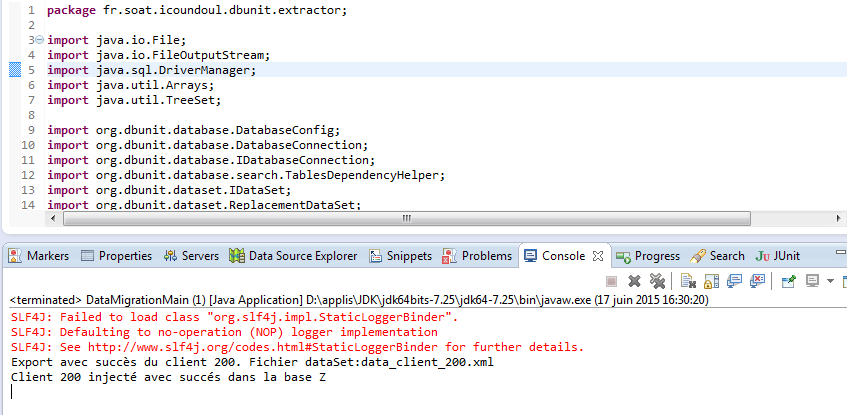Click the line 5 marker in editor gutter
847x415 pixels.
tap(15, 71)
